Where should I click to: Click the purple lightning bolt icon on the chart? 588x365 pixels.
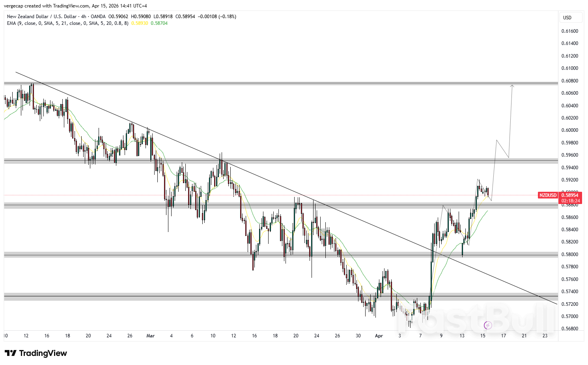click(x=488, y=325)
